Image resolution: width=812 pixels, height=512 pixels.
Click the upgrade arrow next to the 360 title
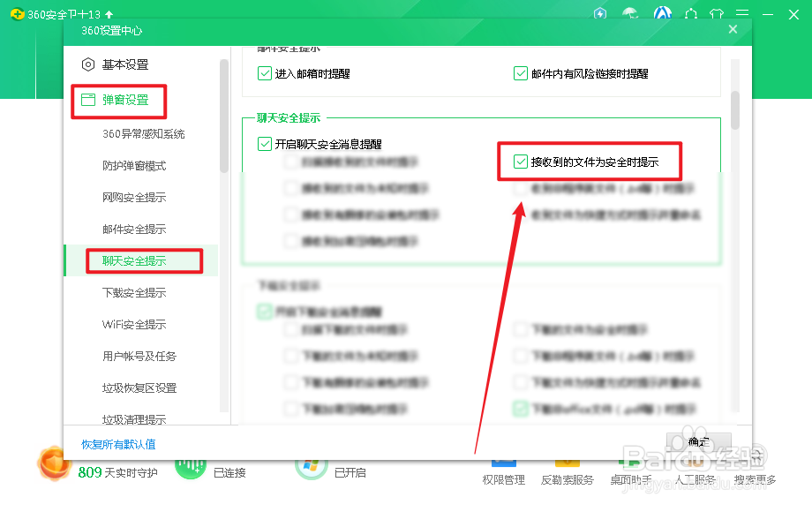pyautogui.click(x=109, y=14)
